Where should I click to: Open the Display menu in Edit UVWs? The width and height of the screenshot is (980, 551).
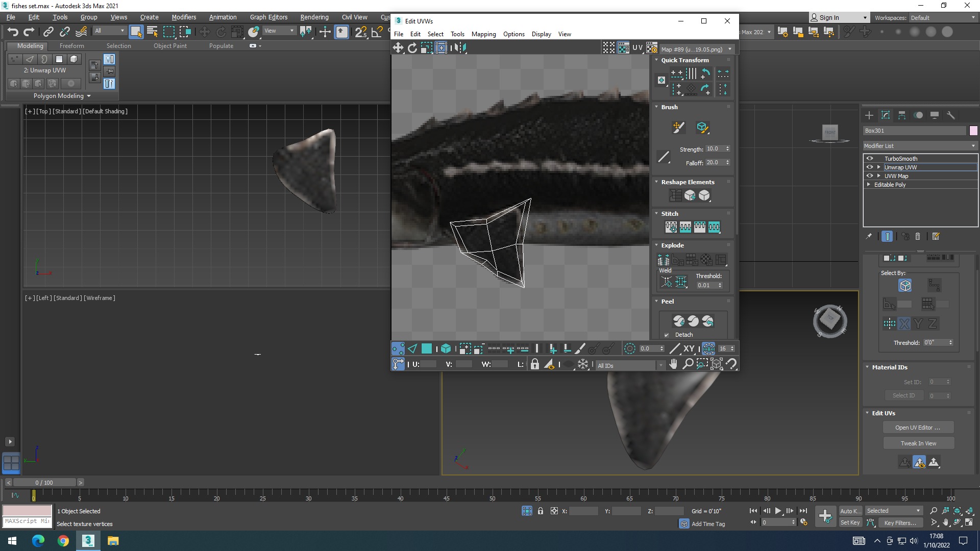(x=541, y=34)
